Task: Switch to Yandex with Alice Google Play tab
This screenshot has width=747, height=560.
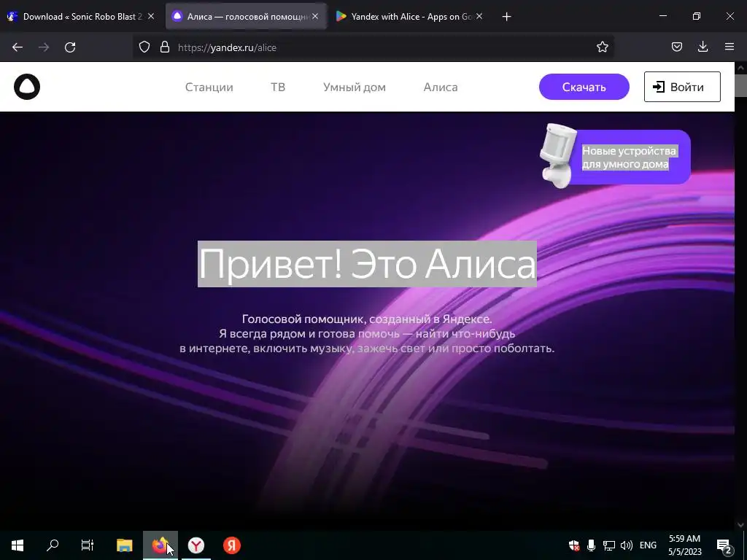Action: coord(410,16)
